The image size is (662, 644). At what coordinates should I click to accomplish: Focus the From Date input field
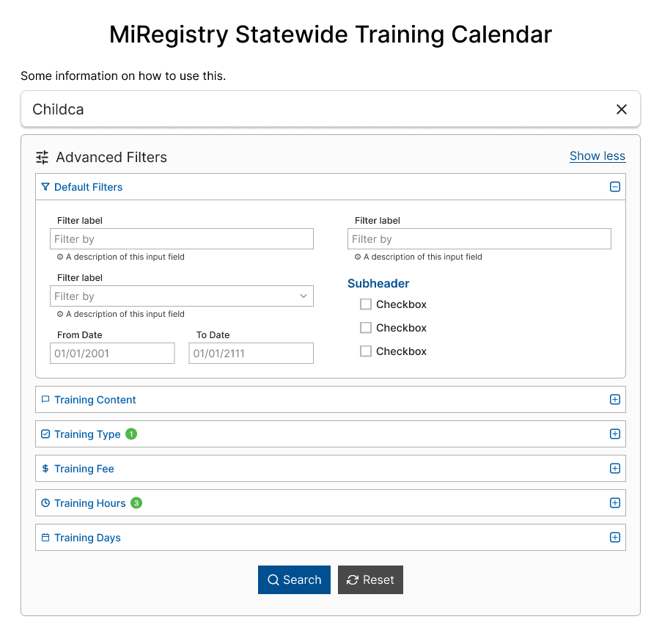pyautogui.click(x=112, y=354)
